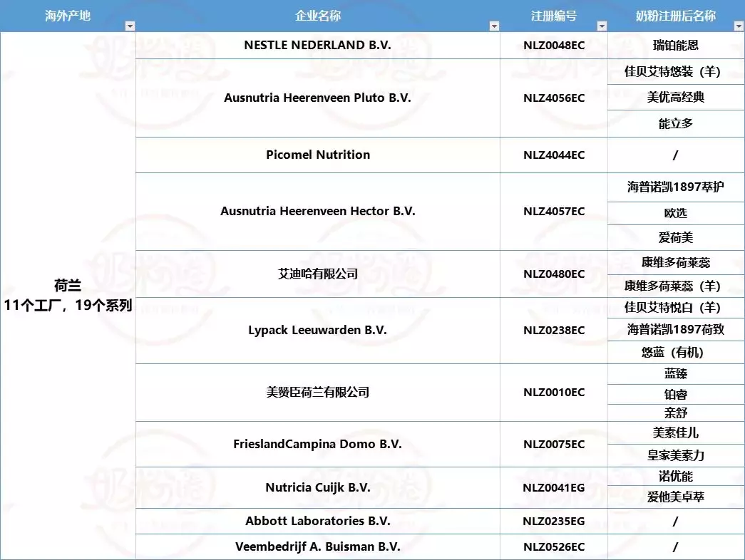Select the 海外产地 header cell
The image size is (745, 560).
click(68, 16)
